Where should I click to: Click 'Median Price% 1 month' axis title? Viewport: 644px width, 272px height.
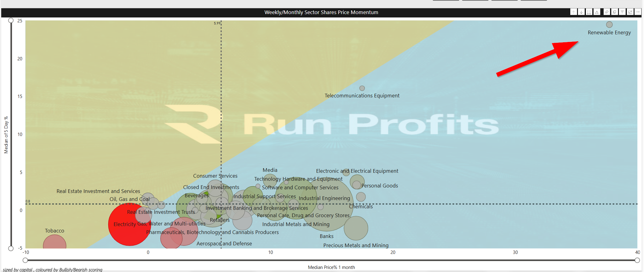coord(331,267)
